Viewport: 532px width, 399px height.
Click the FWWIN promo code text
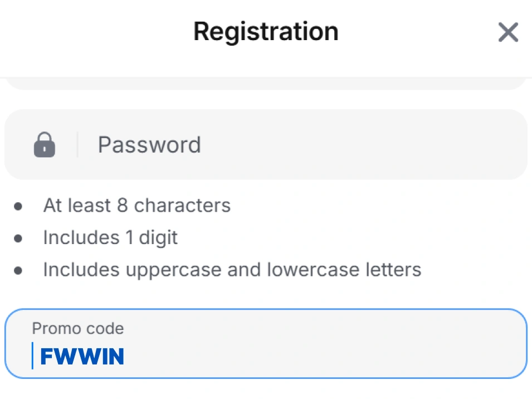point(82,357)
